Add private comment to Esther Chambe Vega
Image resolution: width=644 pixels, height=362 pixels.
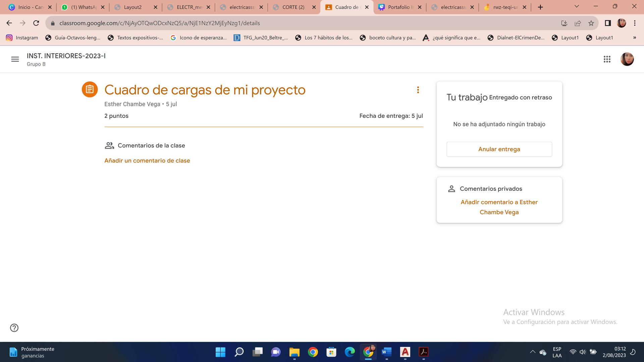(x=499, y=207)
